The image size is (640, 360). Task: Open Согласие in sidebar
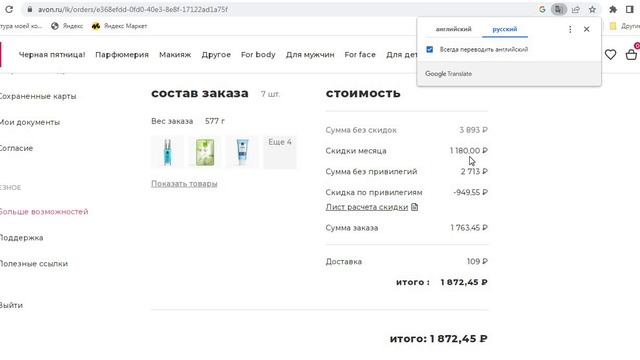(16, 148)
